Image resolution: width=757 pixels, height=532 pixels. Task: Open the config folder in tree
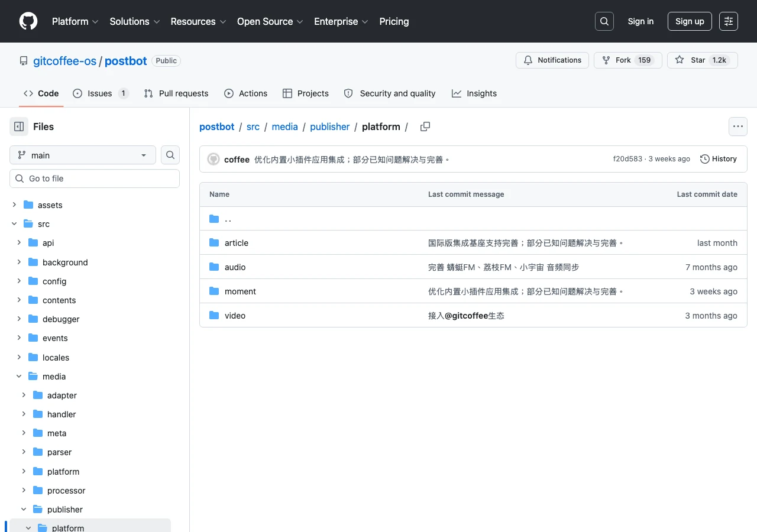pyautogui.click(x=54, y=281)
